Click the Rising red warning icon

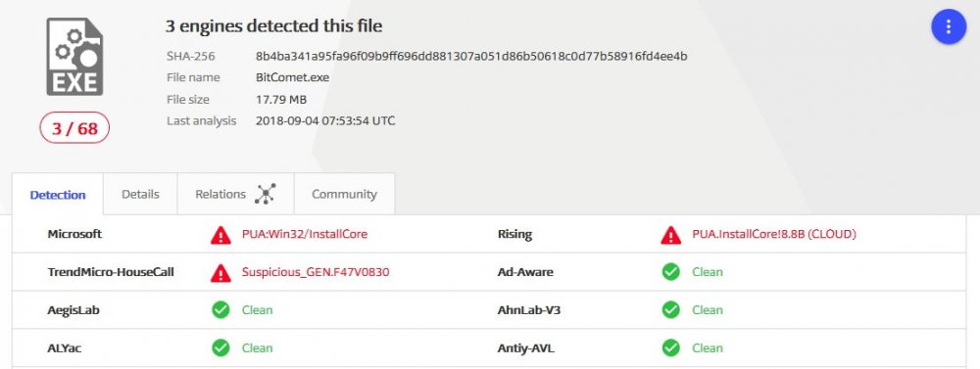point(670,235)
